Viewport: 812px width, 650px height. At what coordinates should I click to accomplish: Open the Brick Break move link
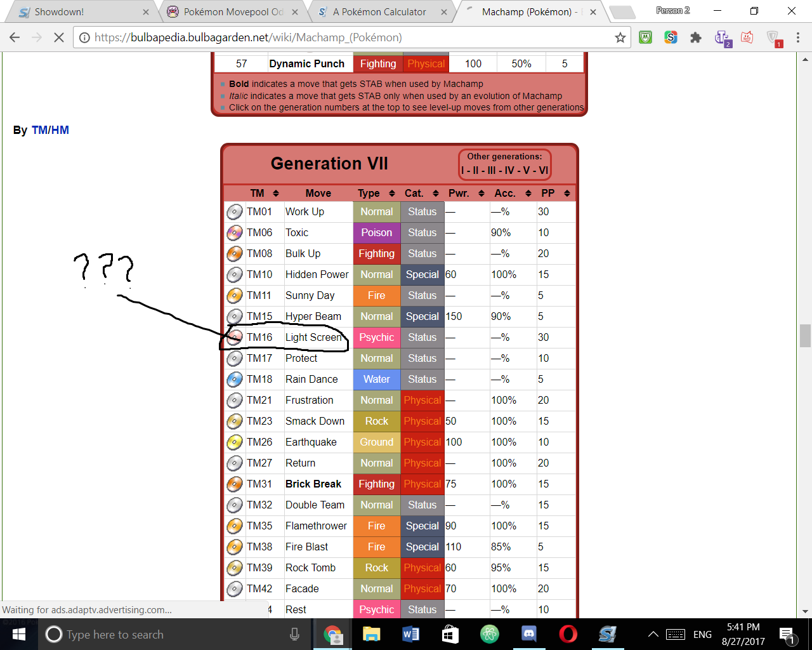coord(313,484)
